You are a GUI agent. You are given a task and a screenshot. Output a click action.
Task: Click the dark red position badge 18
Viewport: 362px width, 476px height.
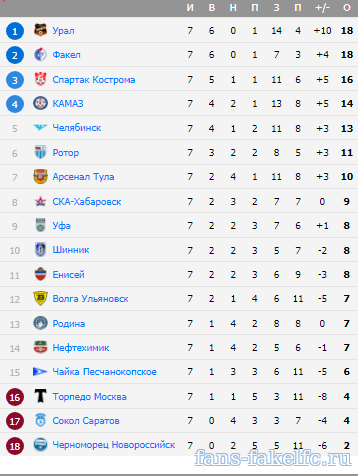coord(15,446)
